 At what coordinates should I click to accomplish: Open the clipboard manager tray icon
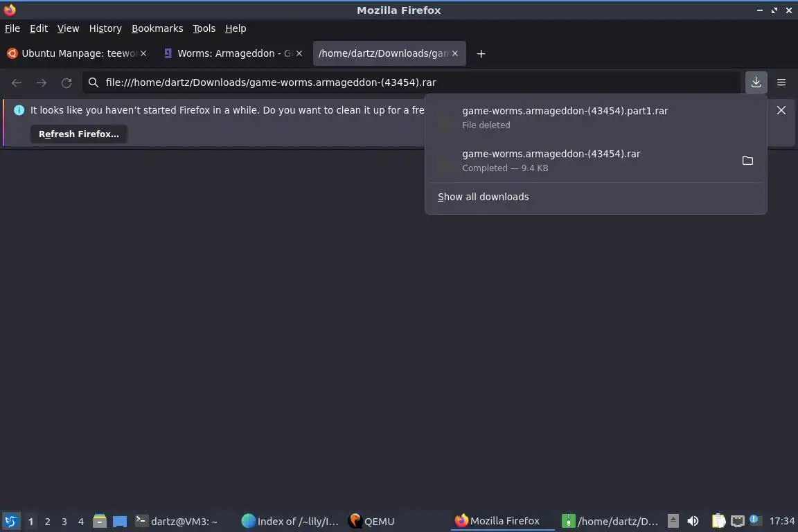pos(718,521)
